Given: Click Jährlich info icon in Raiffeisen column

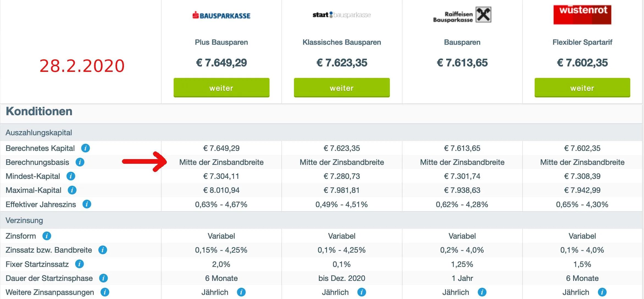Looking at the screenshot, I should tap(482, 292).
